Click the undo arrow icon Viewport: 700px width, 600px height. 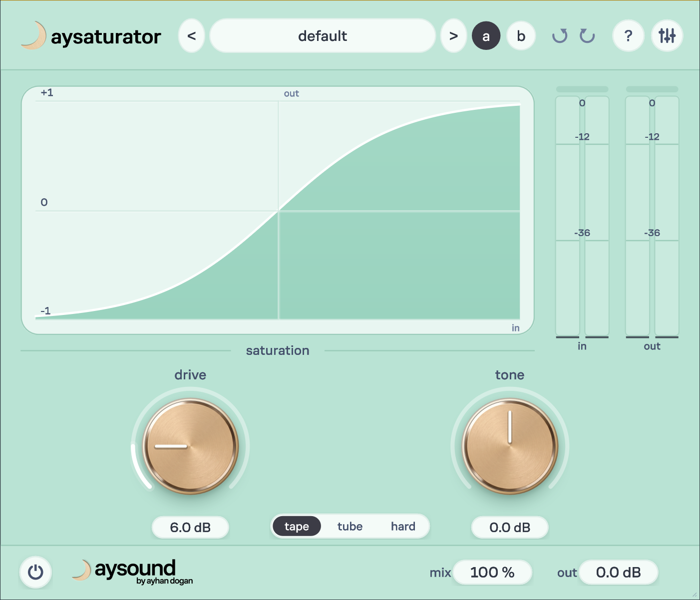560,36
